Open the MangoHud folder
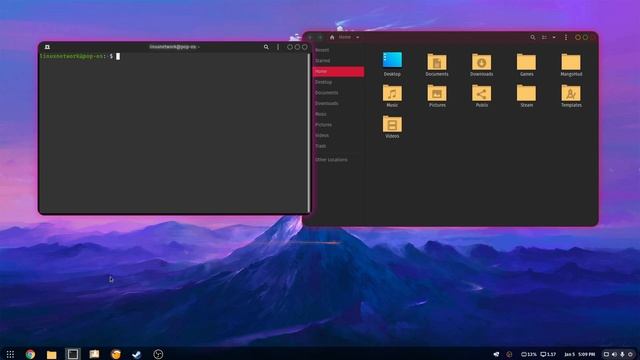640x360 pixels. pos(571,62)
